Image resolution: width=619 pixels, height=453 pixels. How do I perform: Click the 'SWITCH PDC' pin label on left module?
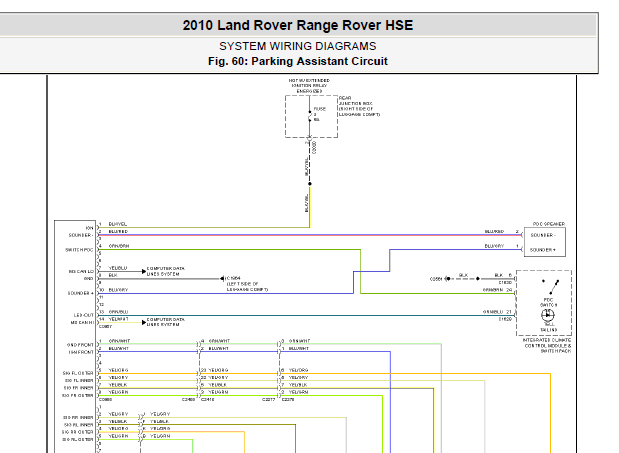coord(79,250)
